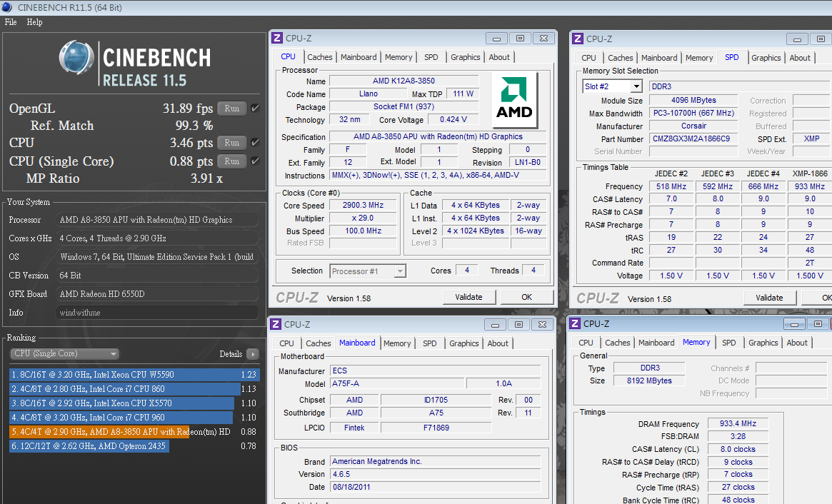Click the DRAM Frequency value 933.4 MHz

tap(738, 423)
